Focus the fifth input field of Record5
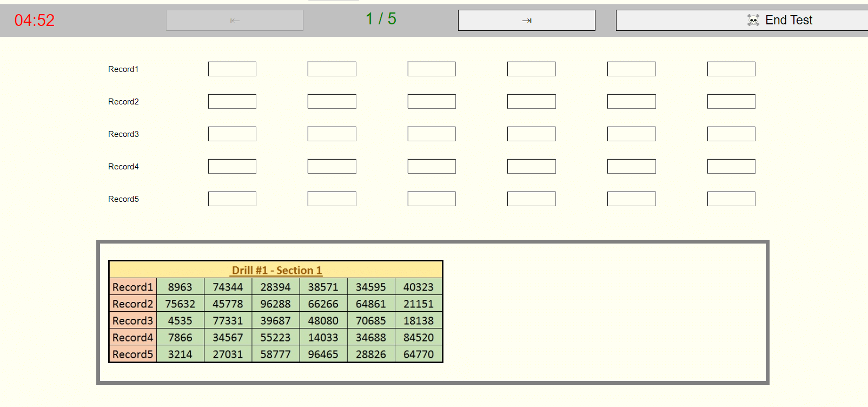 (632, 199)
